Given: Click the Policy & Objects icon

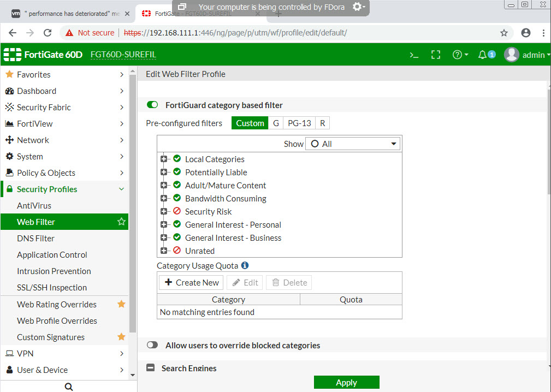Looking at the screenshot, I should tap(9, 173).
